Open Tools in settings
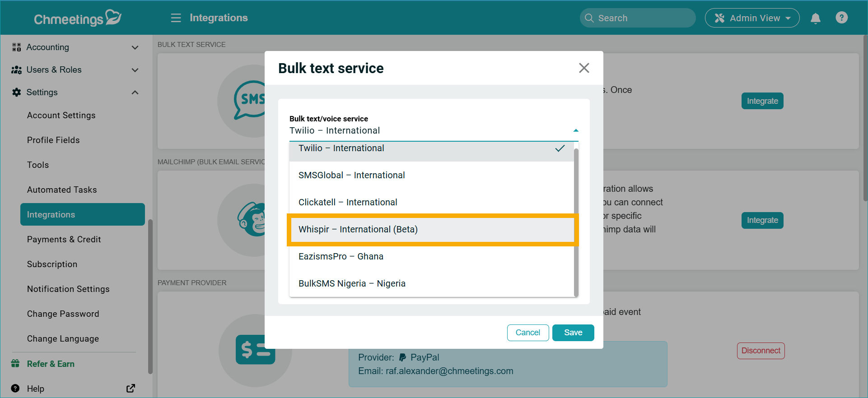Image resolution: width=868 pixels, height=398 pixels. click(38, 165)
